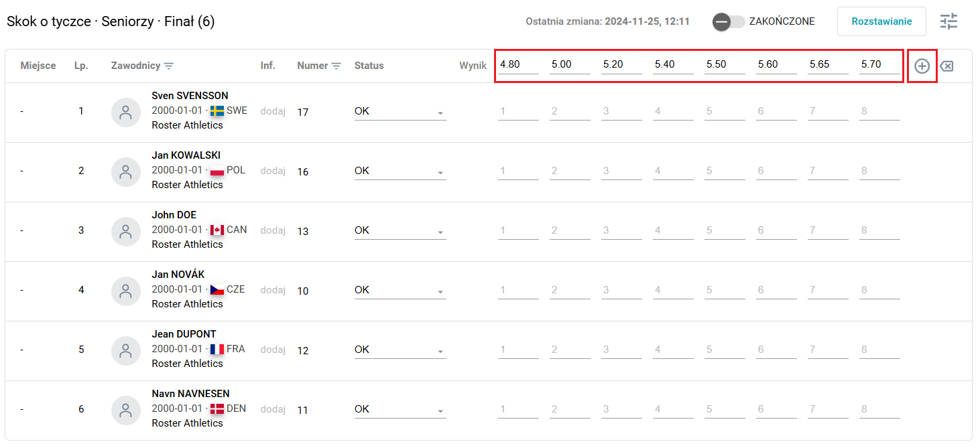The height and width of the screenshot is (446, 980).
Task: Click dodaj info for Jan KOWALSKI
Action: pyautogui.click(x=273, y=171)
